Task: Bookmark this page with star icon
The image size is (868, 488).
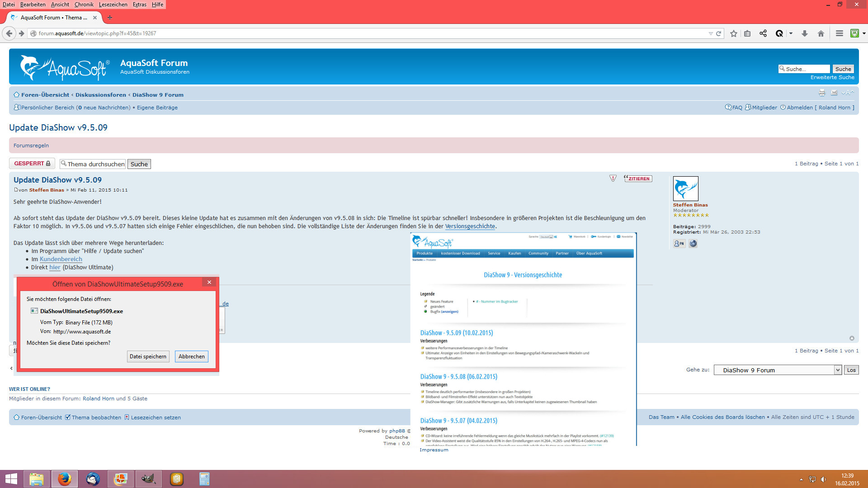Action: 733,33
